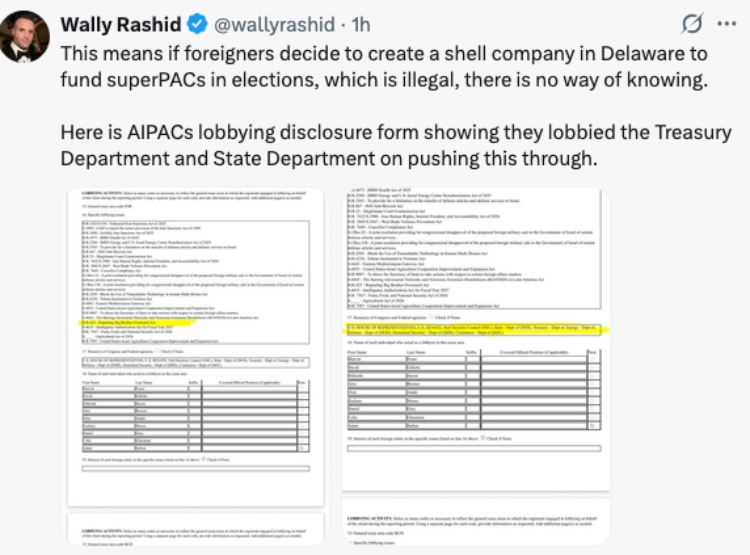This screenshot has height=555, width=750.
Task: Click the tweet sentence about Delaware shell company
Action: point(384,67)
